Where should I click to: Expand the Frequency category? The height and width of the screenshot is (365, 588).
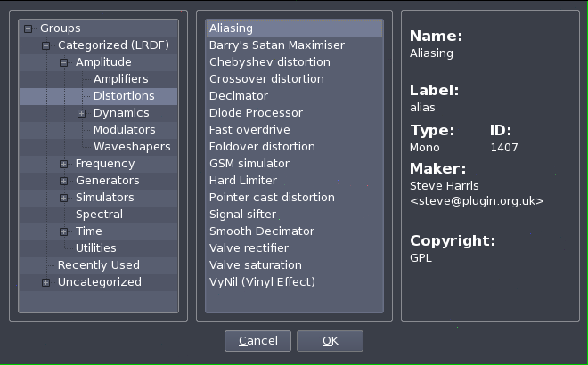[x=64, y=164]
